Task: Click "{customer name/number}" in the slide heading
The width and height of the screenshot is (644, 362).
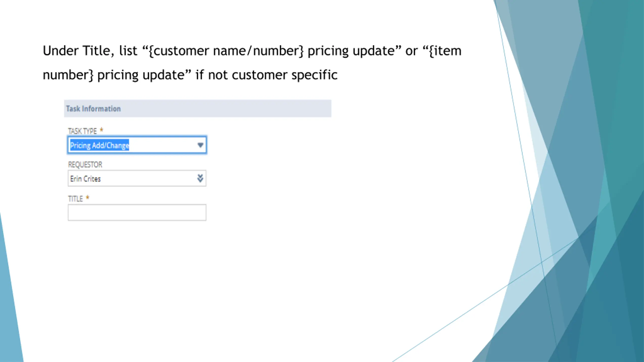Action: 226,51
